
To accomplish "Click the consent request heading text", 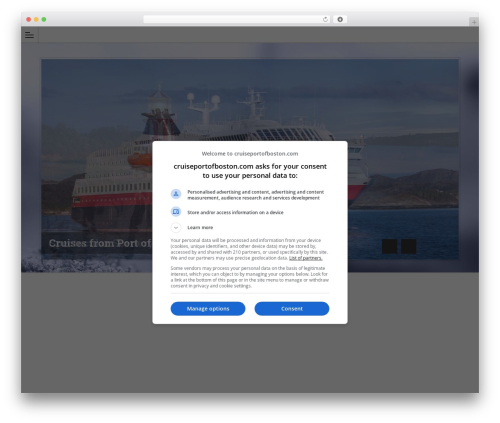I will [250, 171].
